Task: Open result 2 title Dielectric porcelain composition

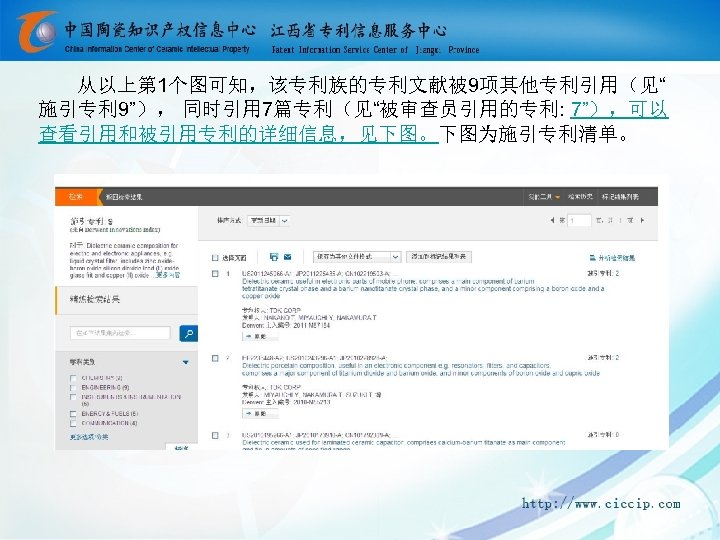Action: pyautogui.click(x=421, y=370)
